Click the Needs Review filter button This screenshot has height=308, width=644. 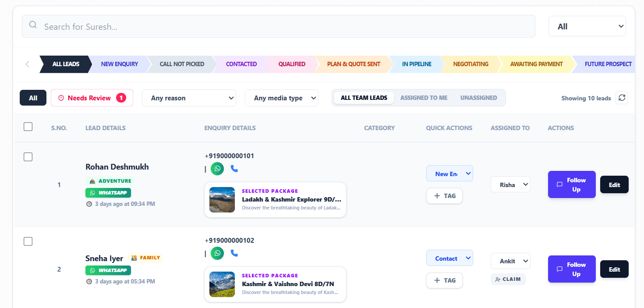pos(92,98)
